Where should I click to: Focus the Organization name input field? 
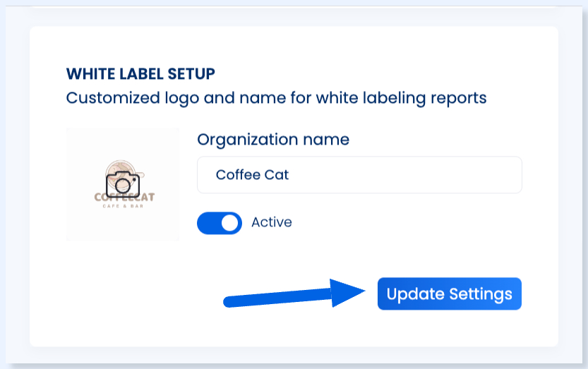tap(359, 175)
